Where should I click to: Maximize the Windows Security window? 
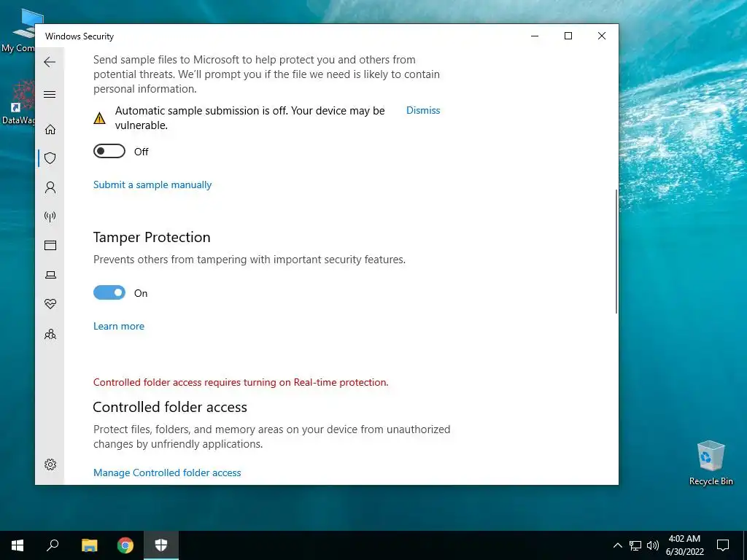click(568, 36)
